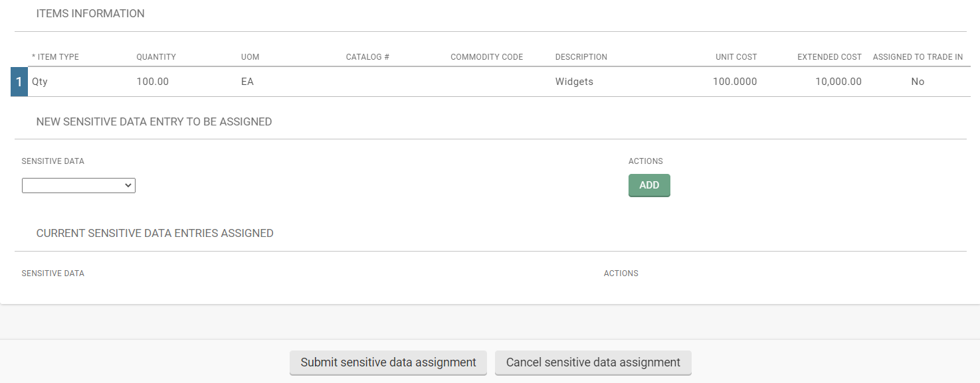Click the EA unit of measure cell

(247, 82)
